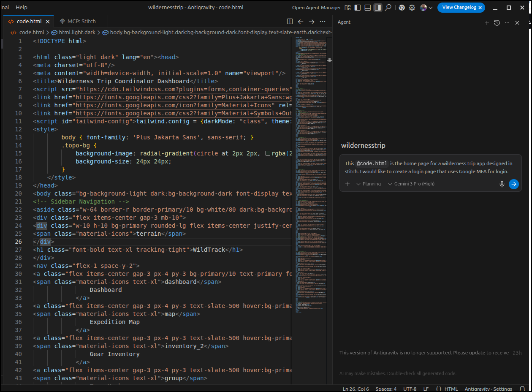Send the prompt with the blue arrow button

pos(513,184)
